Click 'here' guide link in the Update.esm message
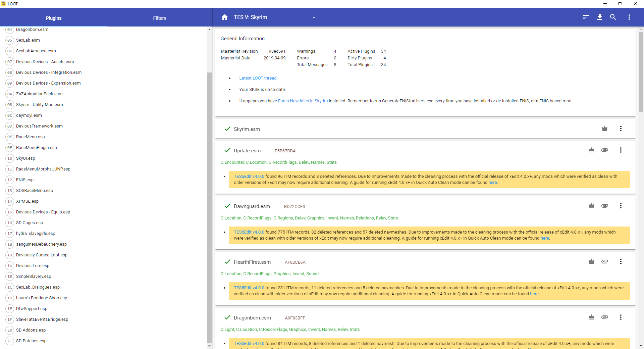This screenshot has height=349, width=644. tap(492, 183)
